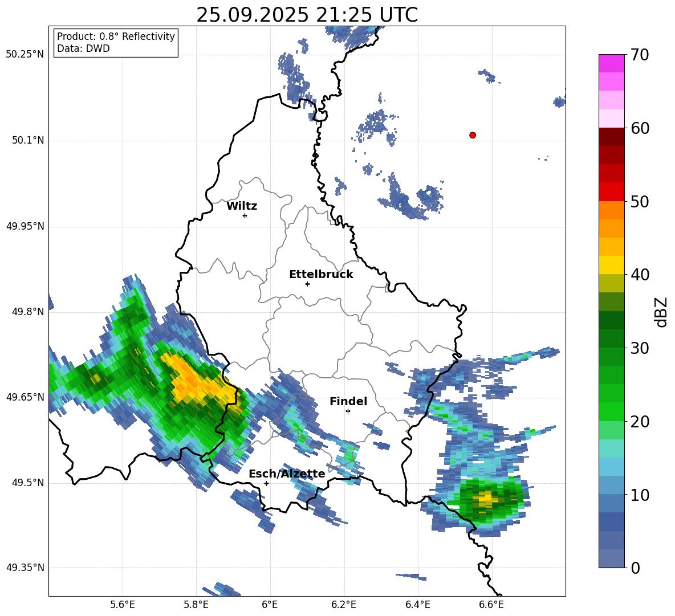The width and height of the screenshot is (675, 616).
Task: Click the Ettelbruck station cross marker
Action: 307,284
